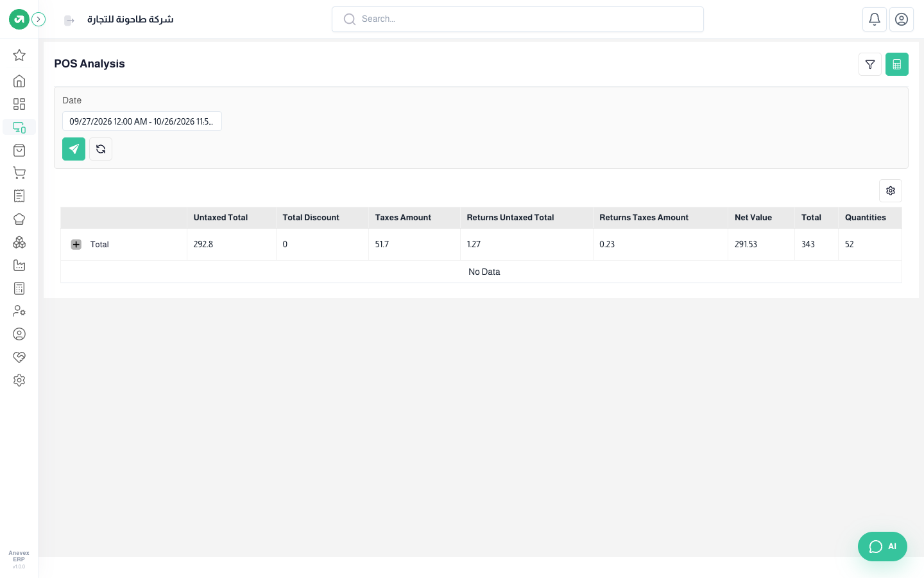This screenshot has height=578, width=924.
Task: Select the 1.27 returns untaxed cell
Action: 527,244
